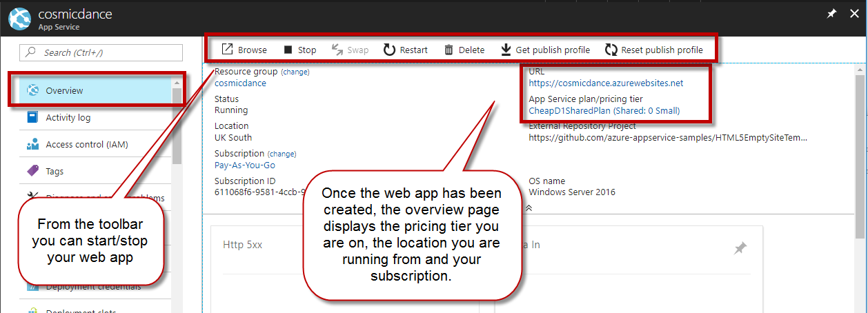Click the Access control people icon
868x313 pixels.
point(32,144)
